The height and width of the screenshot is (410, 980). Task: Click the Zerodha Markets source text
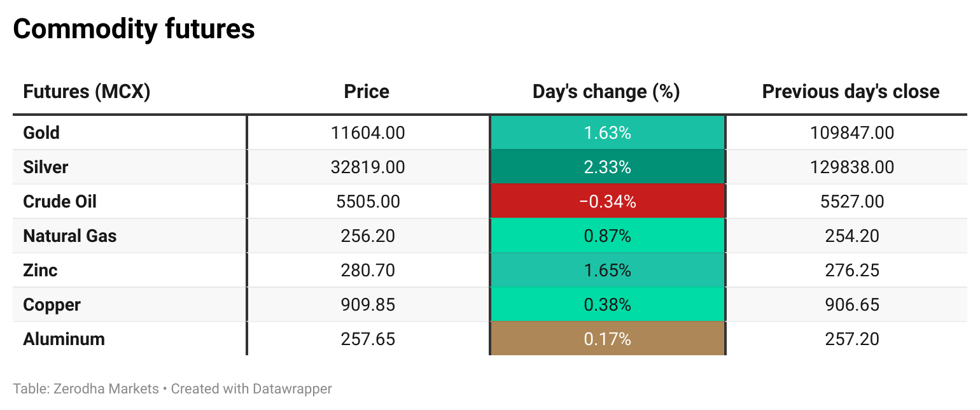105,388
